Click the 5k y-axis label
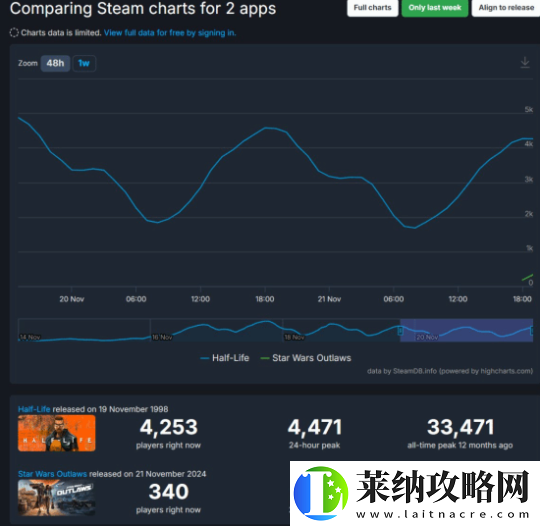Screen dimensions: 540x526 529,110
